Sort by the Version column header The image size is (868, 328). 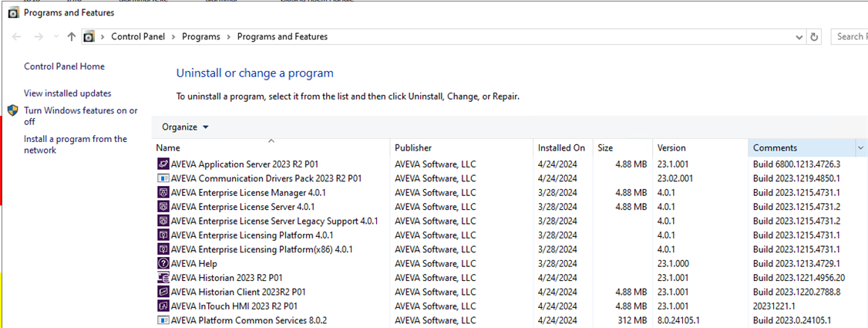tap(700, 148)
